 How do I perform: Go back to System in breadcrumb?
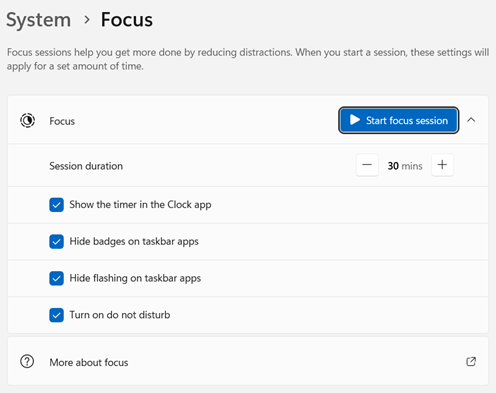pos(38,20)
